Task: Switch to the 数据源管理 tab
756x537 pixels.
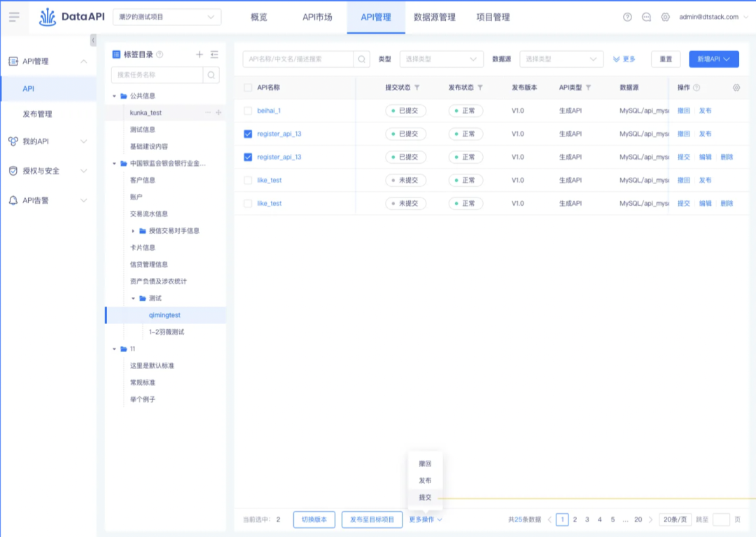Action: [x=435, y=18]
